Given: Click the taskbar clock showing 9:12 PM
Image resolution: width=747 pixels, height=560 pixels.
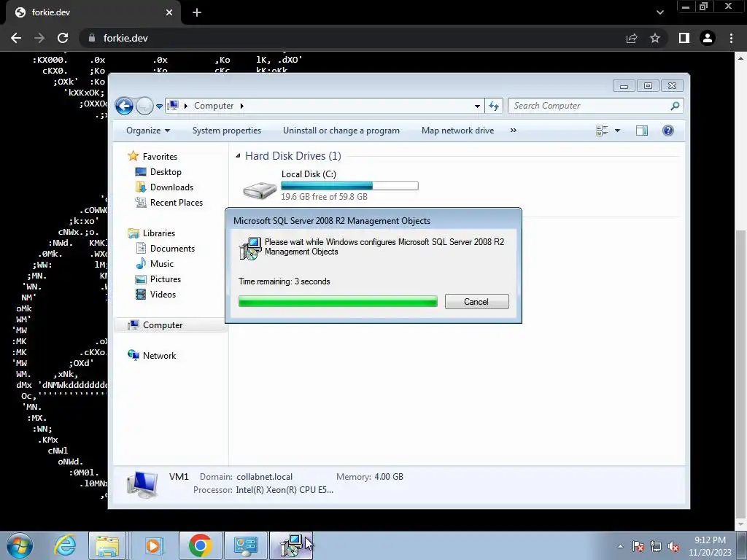Looking at the screenshot, I should point(710,546).
